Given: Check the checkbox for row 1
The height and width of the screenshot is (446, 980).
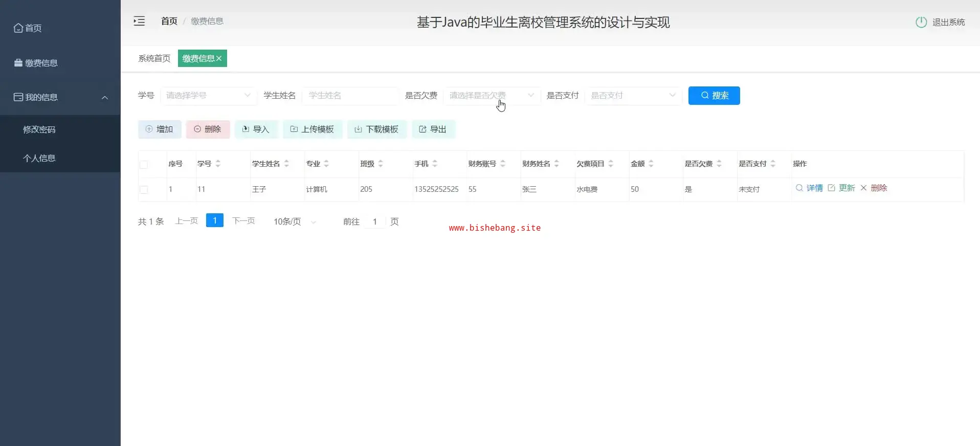Looking at the screenshot, I should tap(144, 190).
